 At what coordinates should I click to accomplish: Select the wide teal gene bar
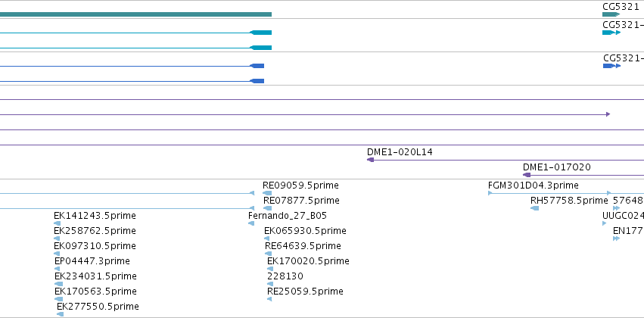click(x=135, y=14)
